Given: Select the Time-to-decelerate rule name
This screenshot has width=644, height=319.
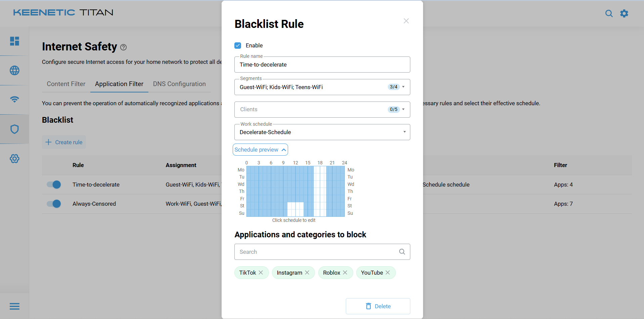Looking at the screenshot, I should click(96, 185).
